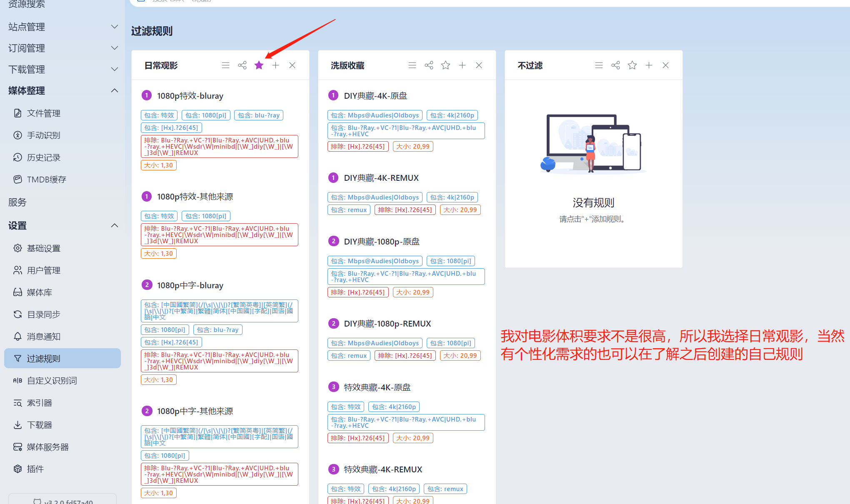Click 包含: remux tag in 特效典藏-4K-REMUX

[x=445, y=489]
